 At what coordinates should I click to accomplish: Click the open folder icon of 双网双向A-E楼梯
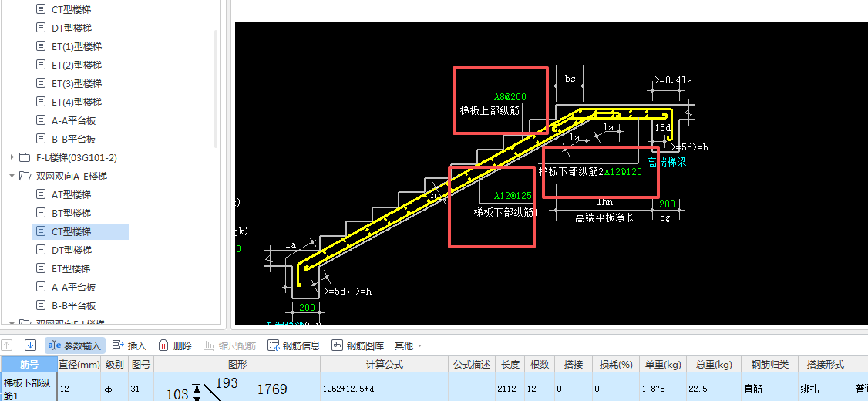25,176
